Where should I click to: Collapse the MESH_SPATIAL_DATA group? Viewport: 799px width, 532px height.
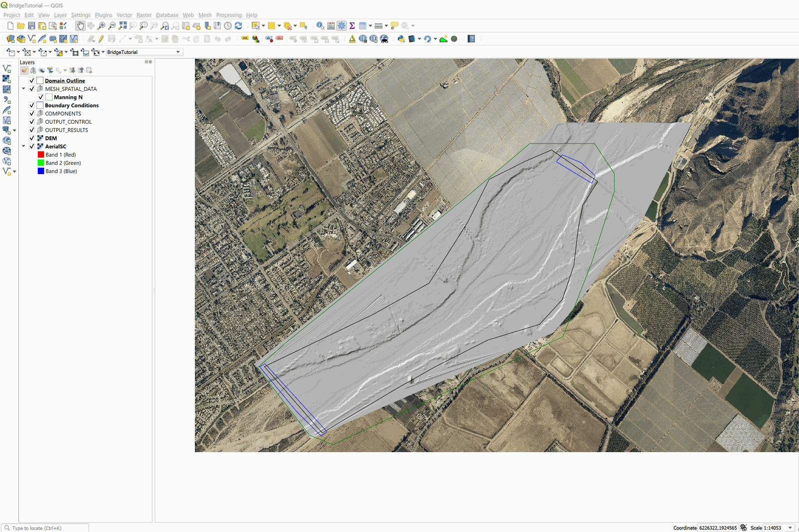click(23, 89)
